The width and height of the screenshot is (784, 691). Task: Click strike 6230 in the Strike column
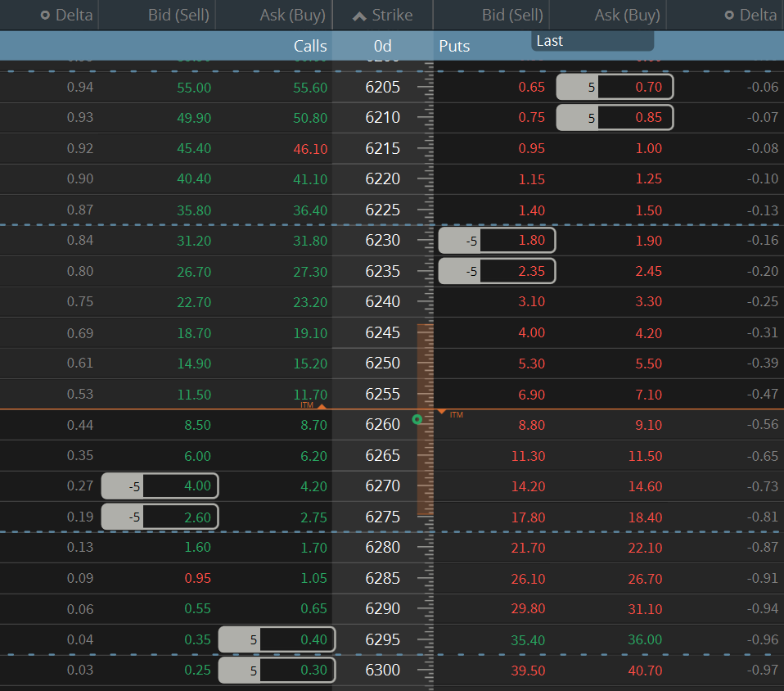[382, 240]
